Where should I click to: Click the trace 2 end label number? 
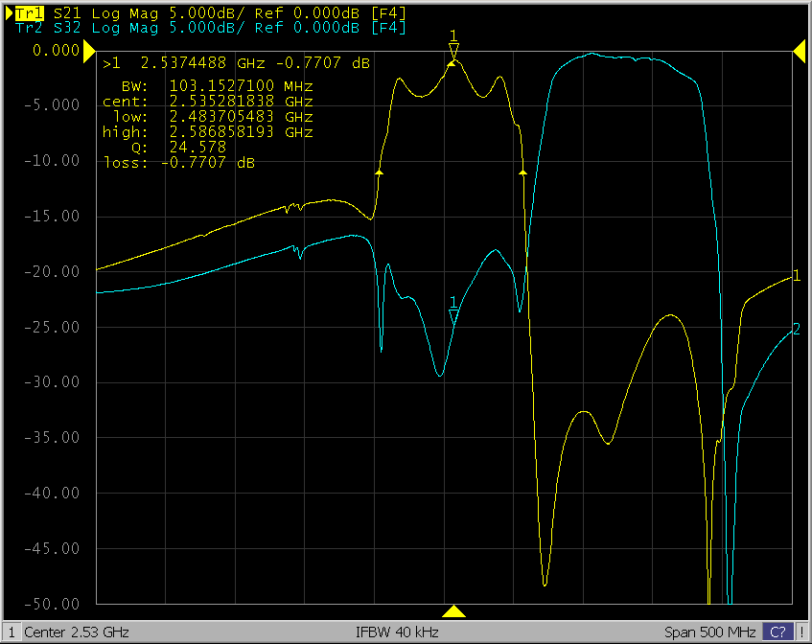797,329
